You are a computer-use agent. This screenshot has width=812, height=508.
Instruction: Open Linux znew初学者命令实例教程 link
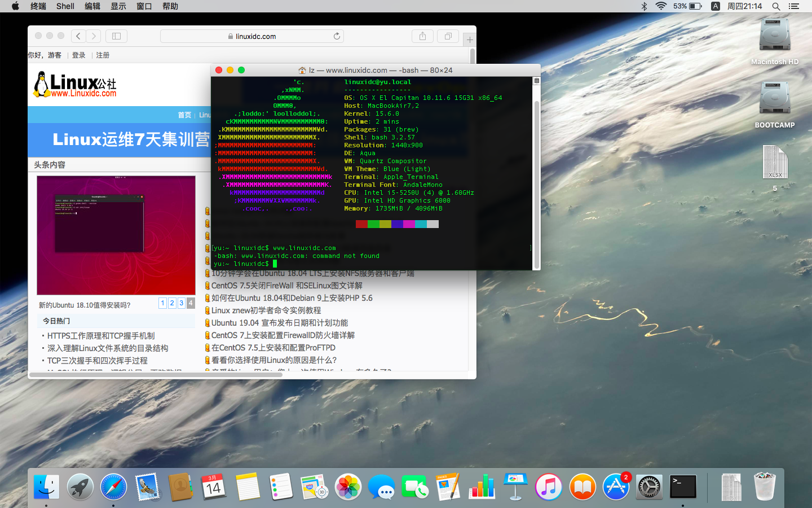[x=266, y=310]
